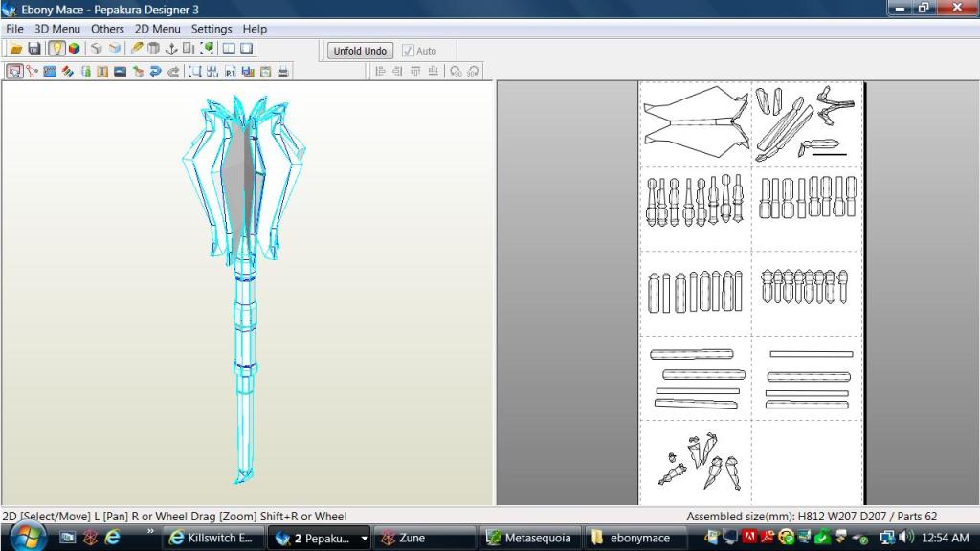The width and height of the screenshot is (980, 551).
Task: Click the first rotate 90 degrees icon
Action: (x=456, y=71)
